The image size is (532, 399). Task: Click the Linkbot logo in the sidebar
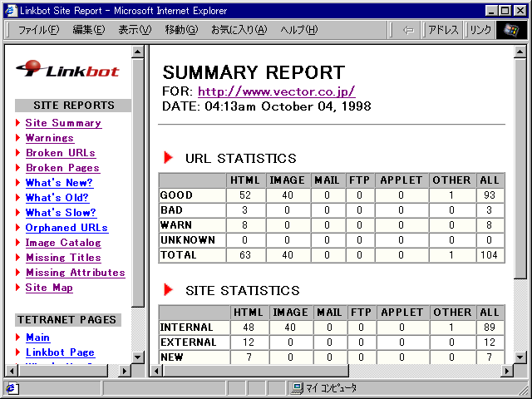click(x=67, y=68)
